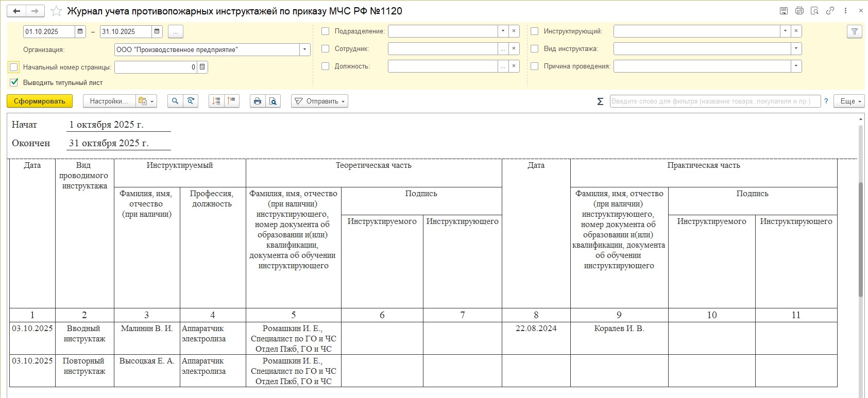The width and height of the screenshot is (868, 398).
Task: Open calendar picker for start date 01.10.2025
Action: (x=80, y=32)
